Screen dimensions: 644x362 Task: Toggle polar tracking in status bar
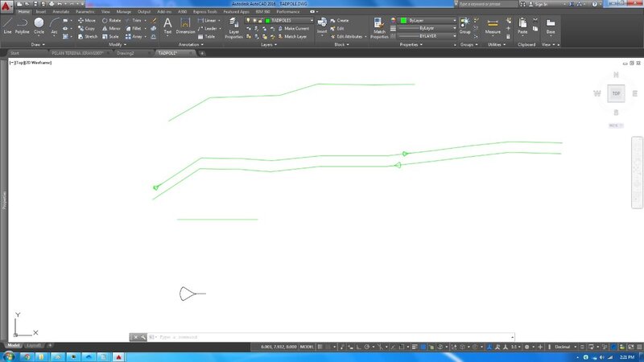pyautogui.click(x=367, y=347)
